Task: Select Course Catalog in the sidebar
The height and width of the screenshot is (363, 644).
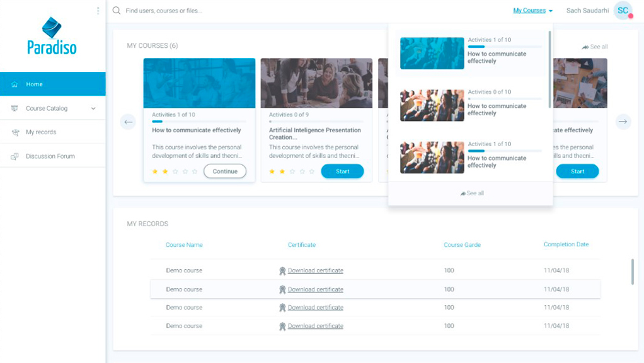Action: coord(52,108)
